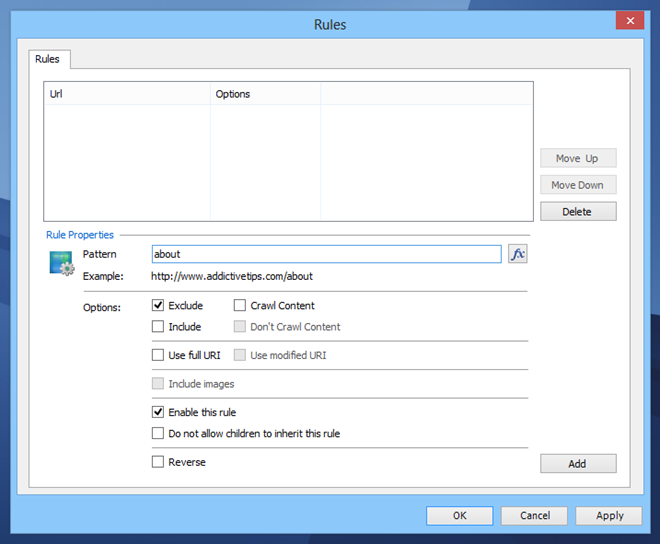Select the Rules tab

click(x=48, y=60)
